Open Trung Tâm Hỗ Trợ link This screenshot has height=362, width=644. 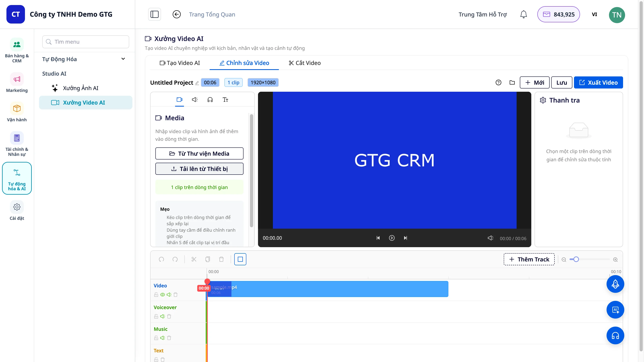point(483,14)
